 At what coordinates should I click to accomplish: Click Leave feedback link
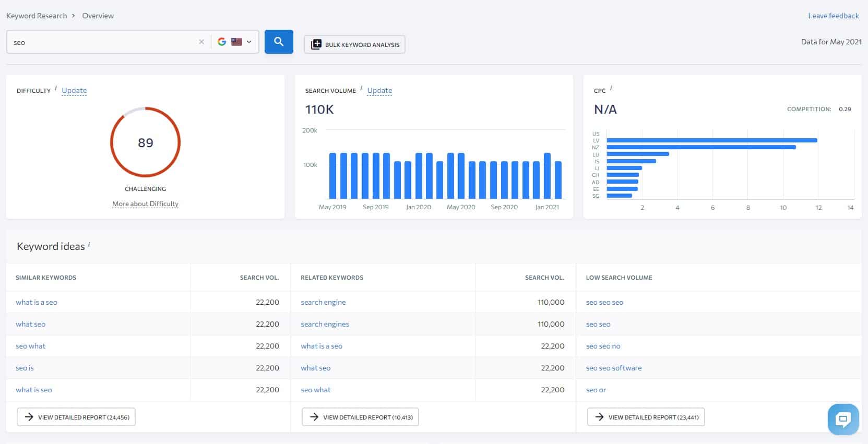834,16
